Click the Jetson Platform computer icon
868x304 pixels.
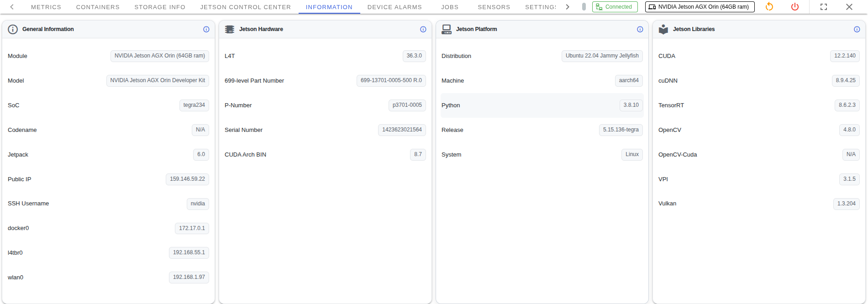point(447,29)
